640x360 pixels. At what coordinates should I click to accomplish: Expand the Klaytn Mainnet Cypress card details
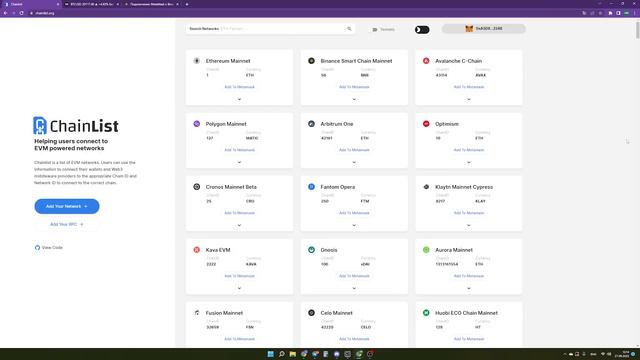[469, 225]
